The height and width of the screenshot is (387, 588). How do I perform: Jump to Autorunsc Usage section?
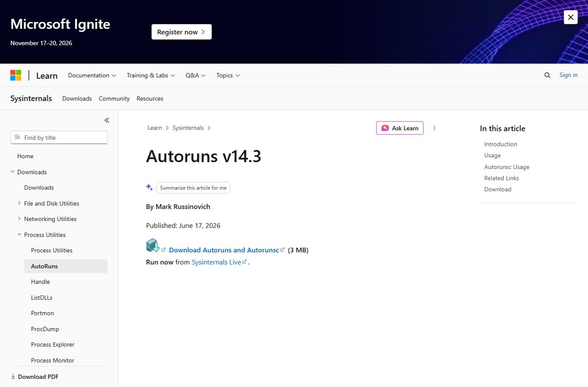pyautogui.click(x=507, y=167)
